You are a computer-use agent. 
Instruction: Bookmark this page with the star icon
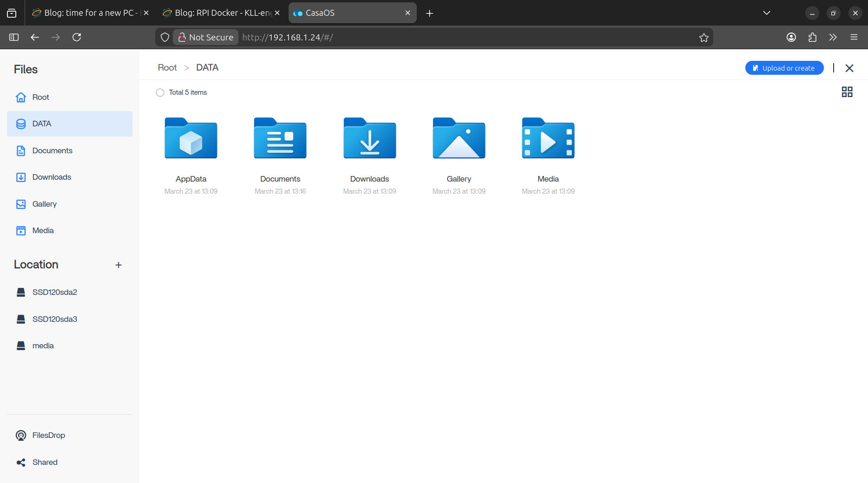pyautogui.click(x=704, y=38)
